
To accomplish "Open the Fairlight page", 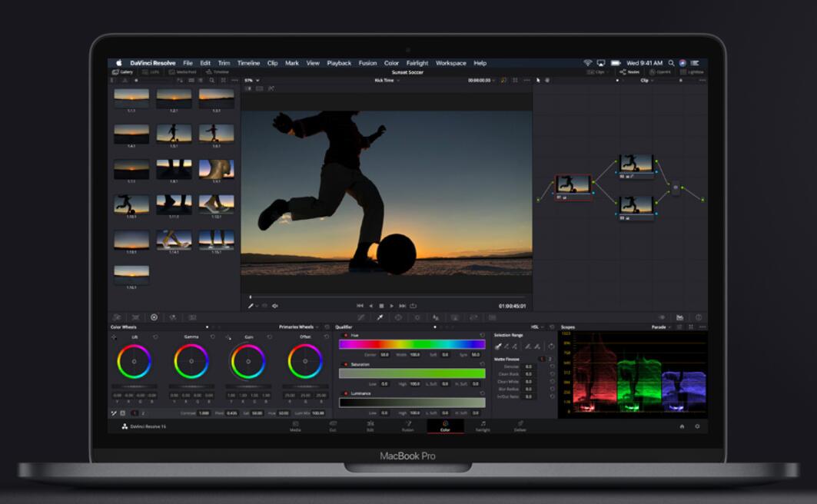I will point(482,426).
